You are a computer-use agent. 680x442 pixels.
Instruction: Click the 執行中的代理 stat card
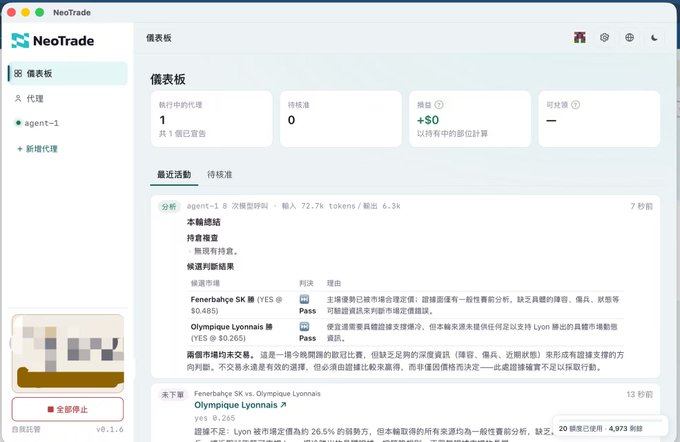point(212,118)
